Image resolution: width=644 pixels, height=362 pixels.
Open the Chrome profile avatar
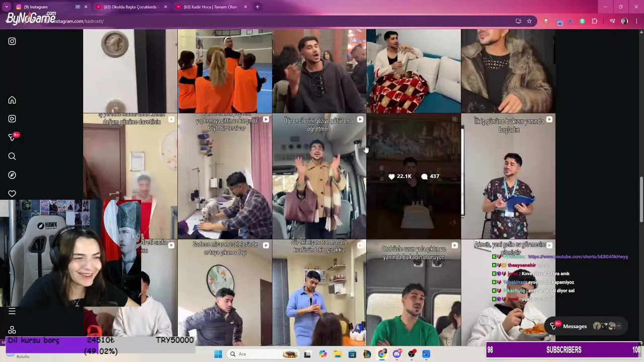[624, 21]
